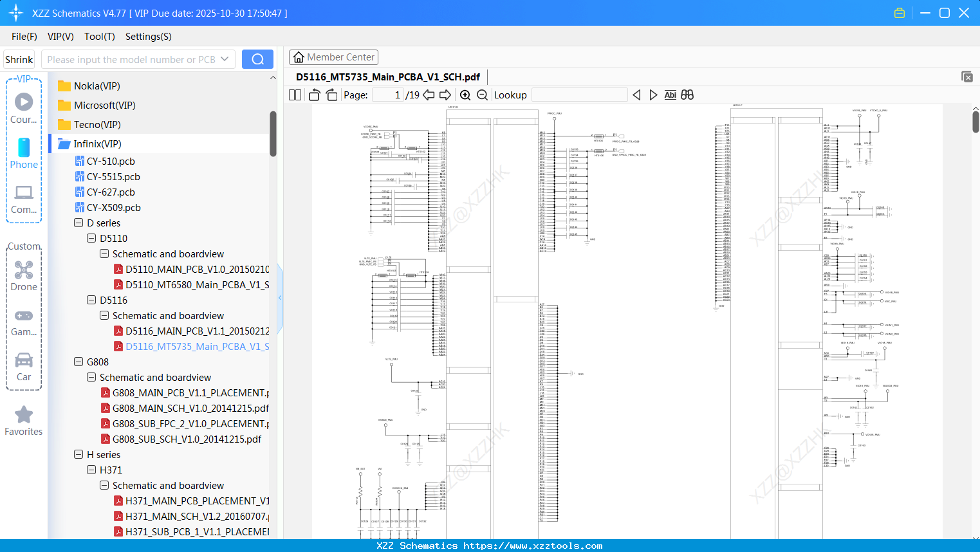980x552 pixels.
Task: Open the Courses sidebar category
Action: pos(24,108)
